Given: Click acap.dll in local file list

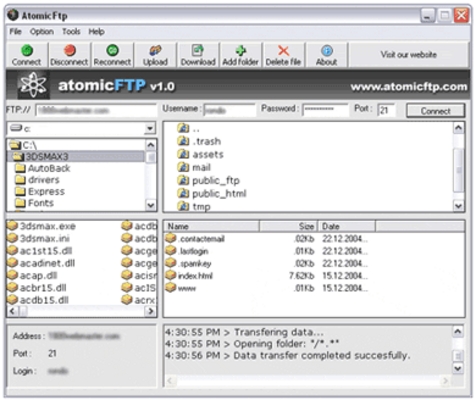Looking at the screenshot, I should (38, 275).
